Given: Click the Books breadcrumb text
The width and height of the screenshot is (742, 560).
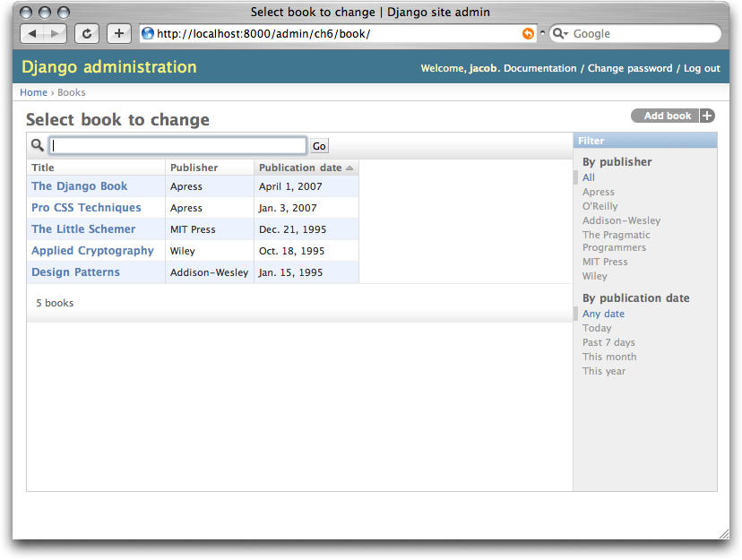Looking at the screenshot, I should (72, 92).
